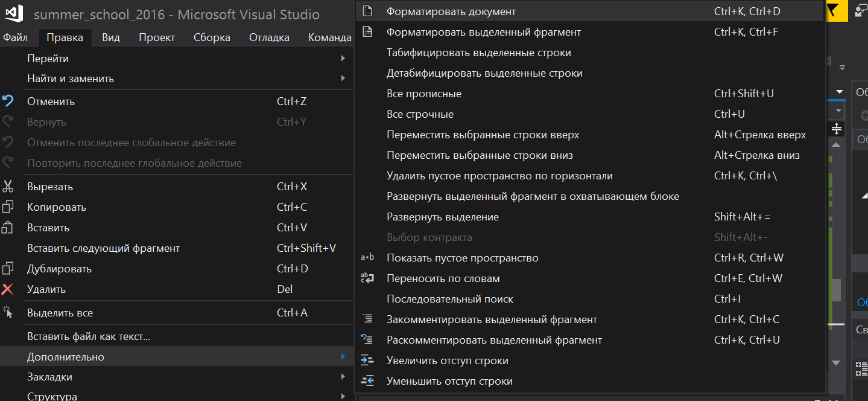Click the copy icon beside Копировать
The image size is (868, 401).
point(8,207)
